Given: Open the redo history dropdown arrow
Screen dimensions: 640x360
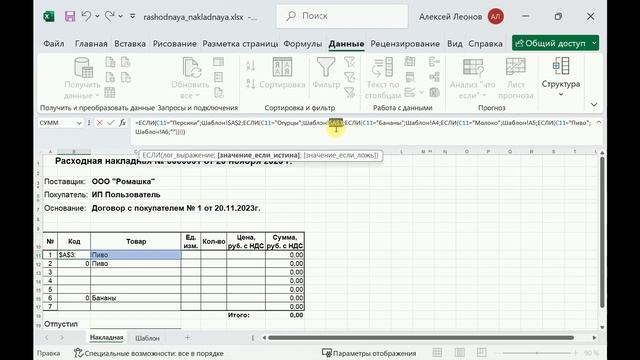Looking at the screenshot, I should point(121,16).
